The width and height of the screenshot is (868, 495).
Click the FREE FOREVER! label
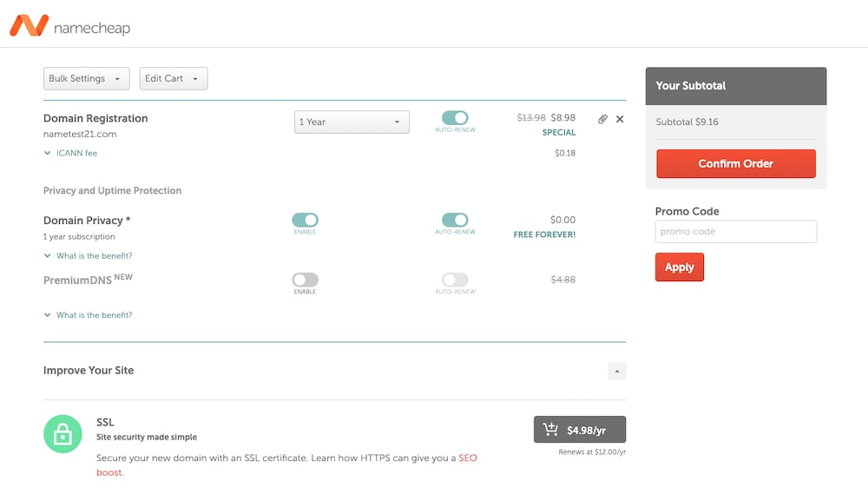544,234
